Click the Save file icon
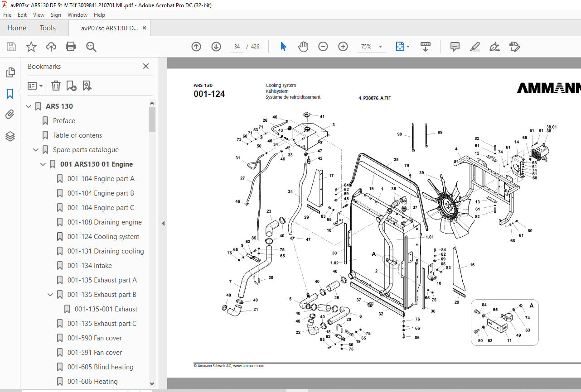 coord(11,47)
